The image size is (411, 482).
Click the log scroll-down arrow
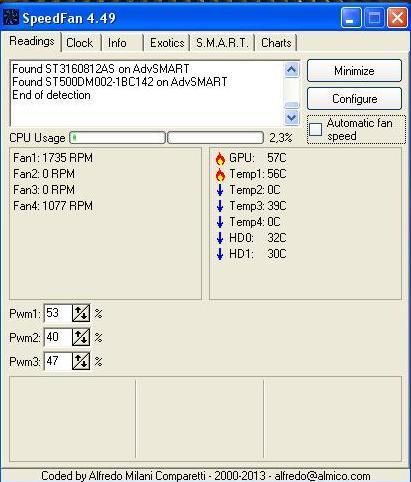292,118
